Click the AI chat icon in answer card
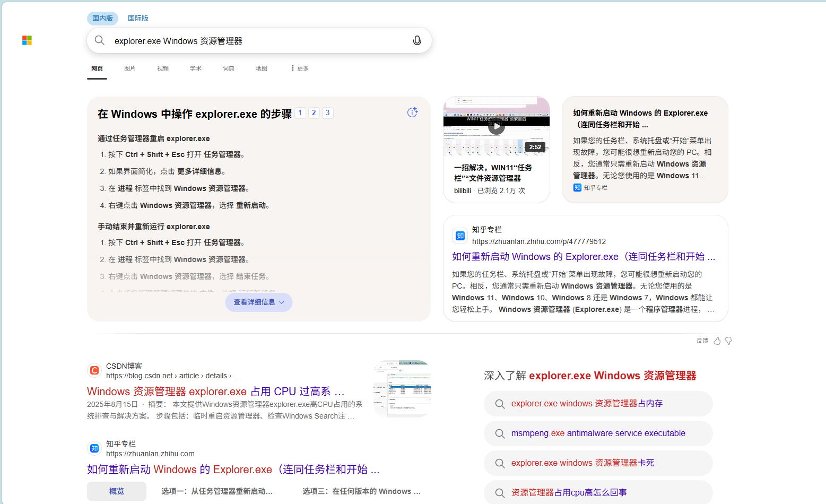 (x=412, y=112)
